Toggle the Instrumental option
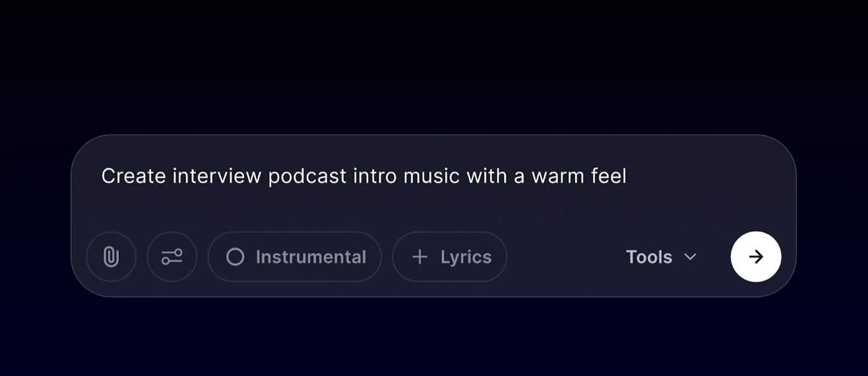The width and height of the screenshot is (868, 376). [295, 257]
